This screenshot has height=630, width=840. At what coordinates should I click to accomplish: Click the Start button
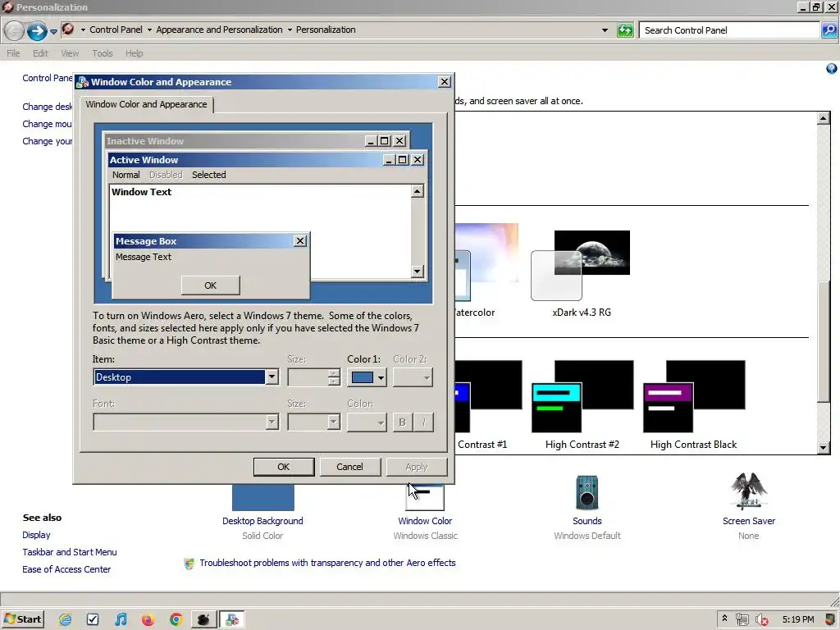coord(22,619)
